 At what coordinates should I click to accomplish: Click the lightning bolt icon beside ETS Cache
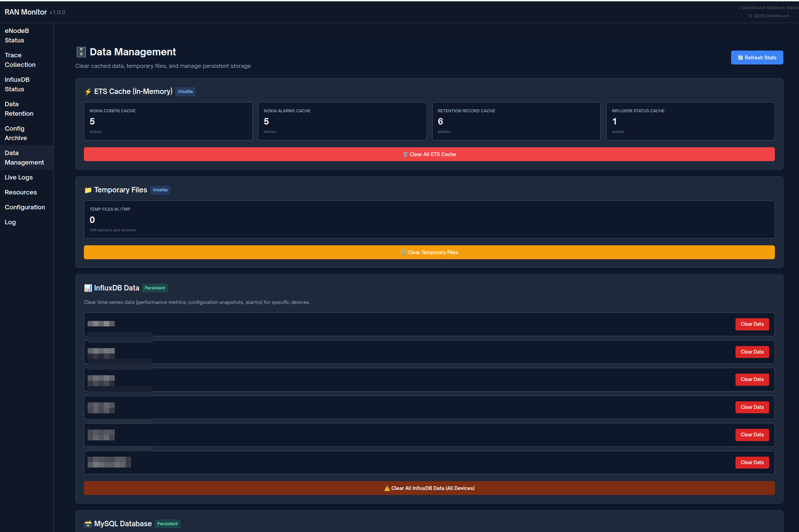pos(88,92)
